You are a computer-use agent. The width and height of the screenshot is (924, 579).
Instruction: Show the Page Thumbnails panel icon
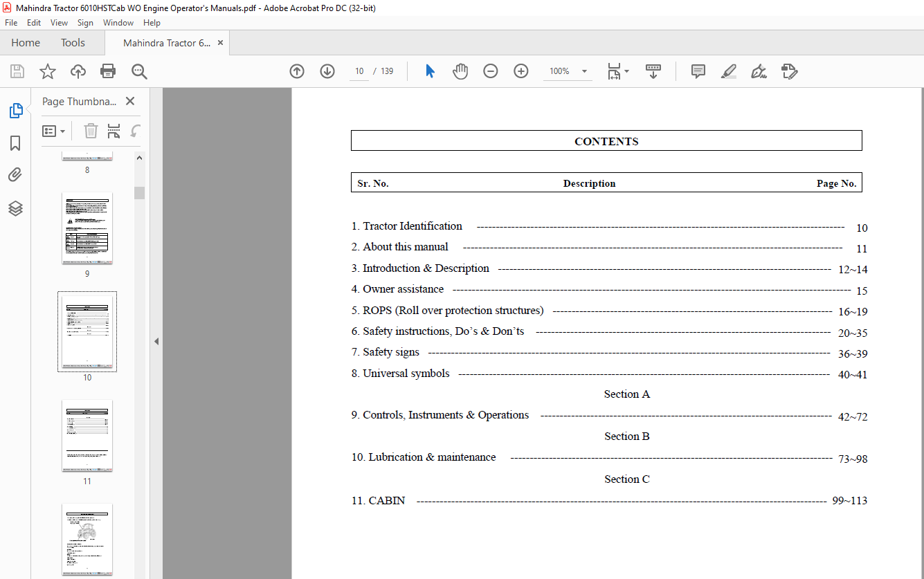tap(15, 111)
